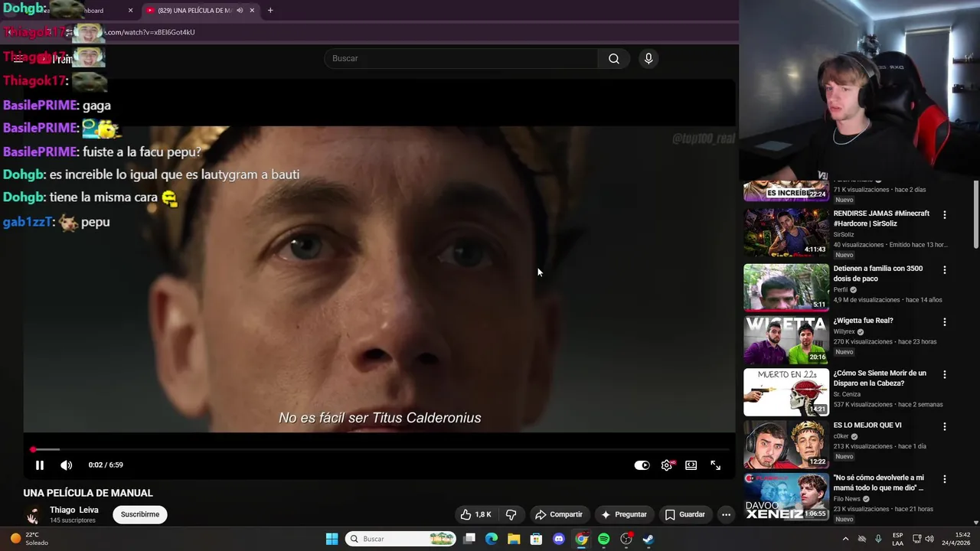Open Spotify from taskbar
980x551 pixels.
click(603, 539)
